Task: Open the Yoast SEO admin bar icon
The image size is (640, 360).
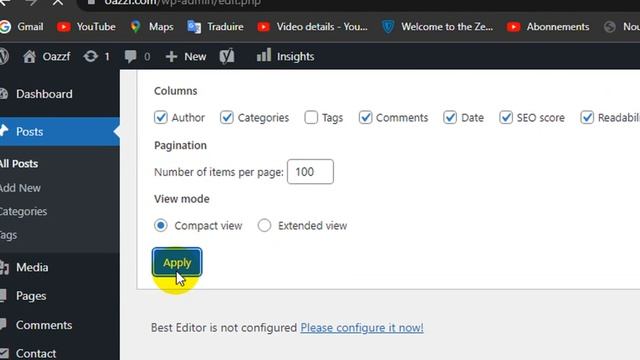Action: (x=227, y=56)
